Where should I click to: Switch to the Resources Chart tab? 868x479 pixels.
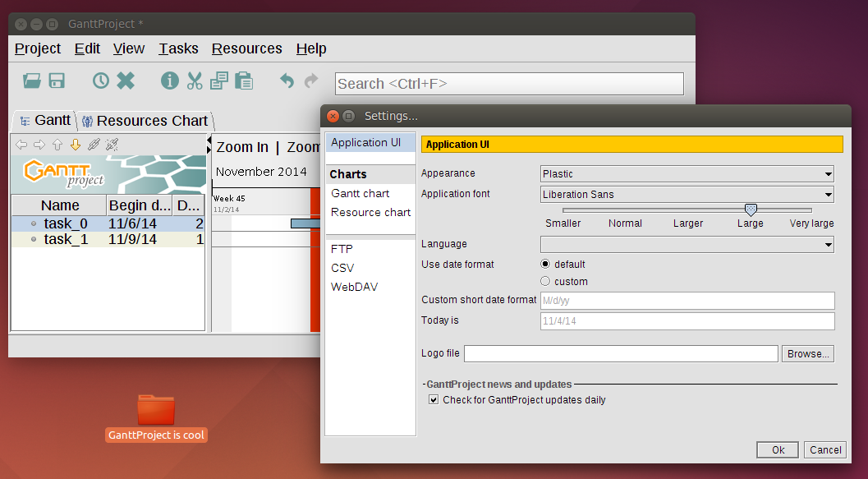point(145,121)
